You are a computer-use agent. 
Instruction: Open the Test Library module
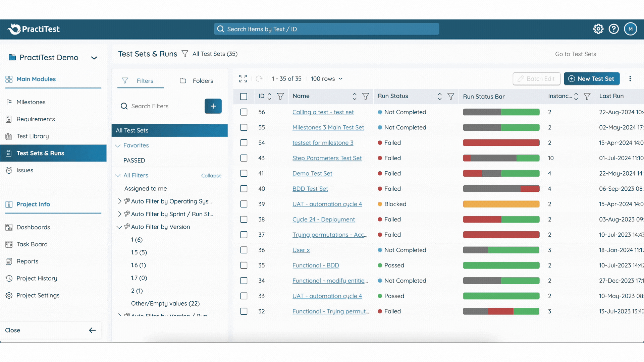pos(32,136)
